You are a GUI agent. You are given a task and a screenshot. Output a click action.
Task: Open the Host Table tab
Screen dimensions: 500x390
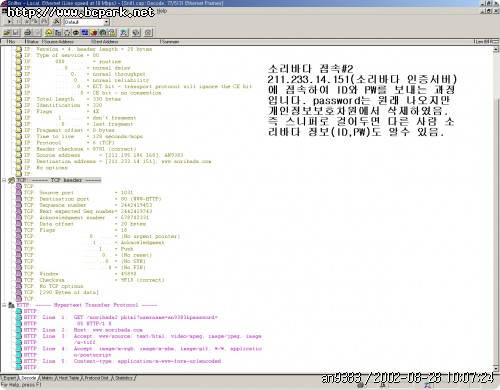tap(69, 378)
